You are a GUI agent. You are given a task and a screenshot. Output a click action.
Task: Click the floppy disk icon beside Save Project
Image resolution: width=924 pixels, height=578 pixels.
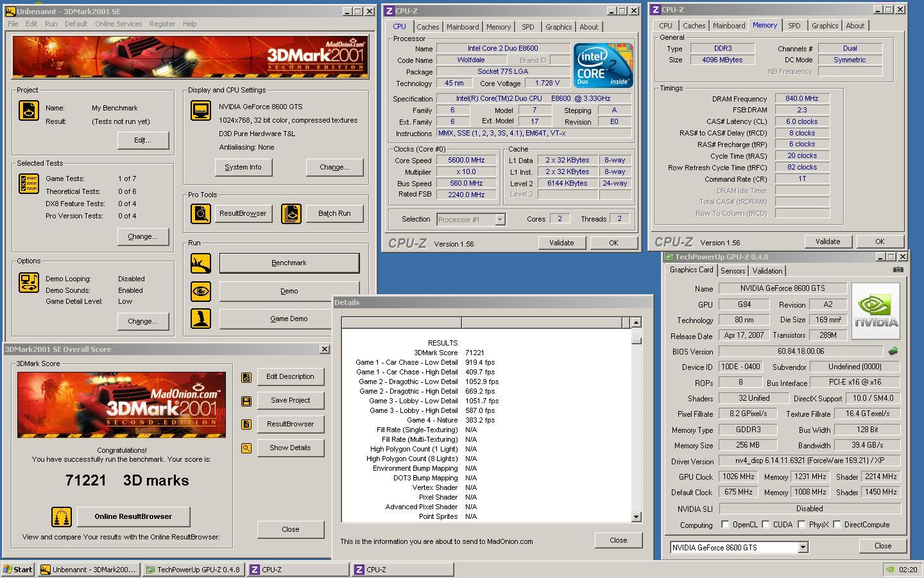(246, 401)
